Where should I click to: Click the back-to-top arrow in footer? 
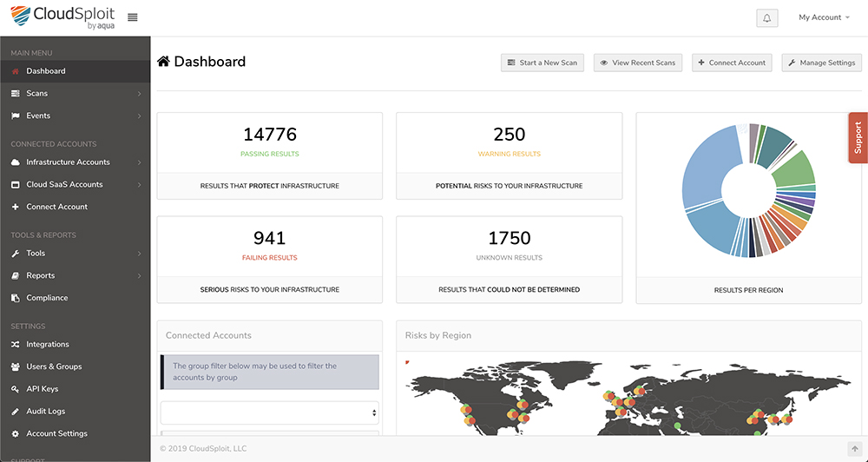855,449
